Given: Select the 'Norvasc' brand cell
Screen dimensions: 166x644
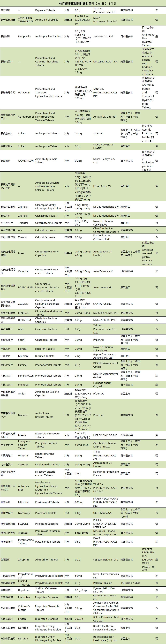Looking at the screenshot, I should [x=23, y=415].
